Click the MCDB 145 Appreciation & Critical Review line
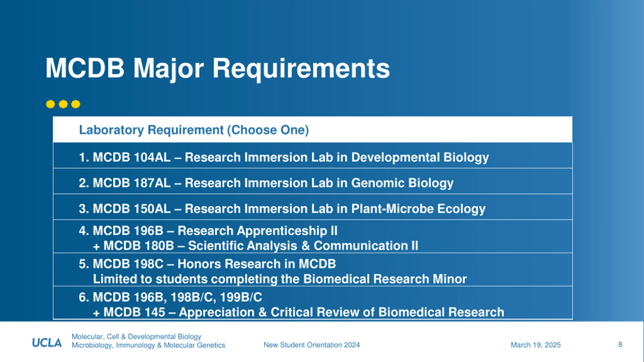The width and height of the screenshot is (644, 362). (299, 312)
